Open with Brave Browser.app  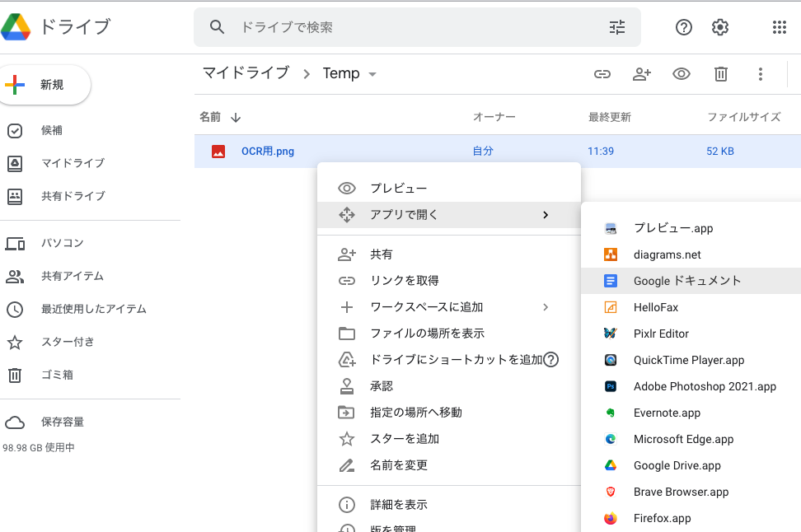691,492
